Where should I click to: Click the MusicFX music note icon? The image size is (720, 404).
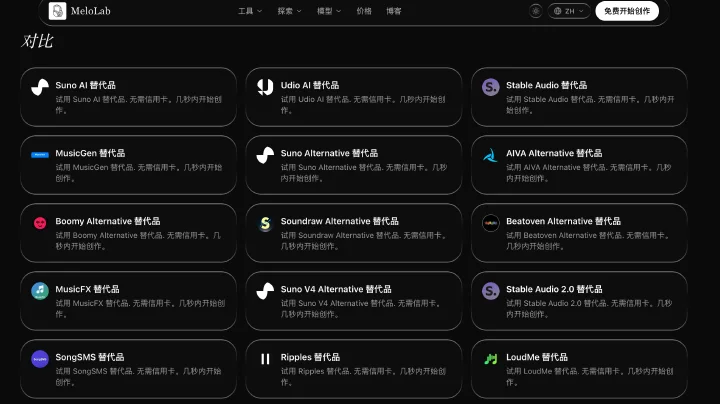pyautogui.click(x=40, y=291)
